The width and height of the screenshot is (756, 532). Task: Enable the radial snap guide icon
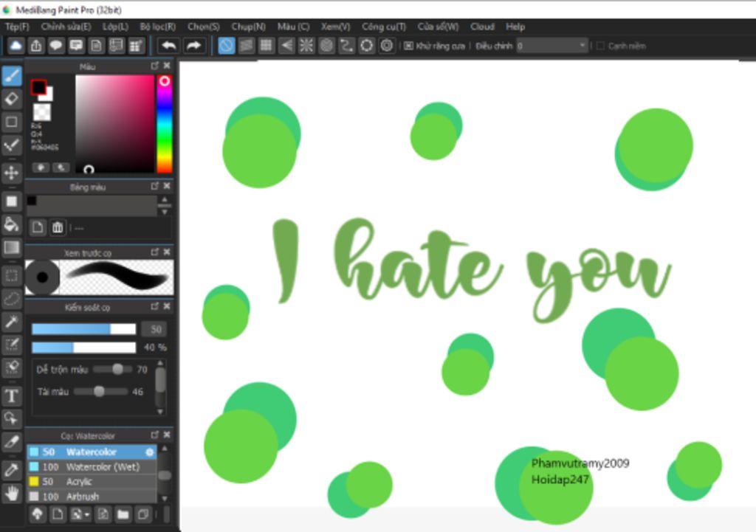click(306, 46)
